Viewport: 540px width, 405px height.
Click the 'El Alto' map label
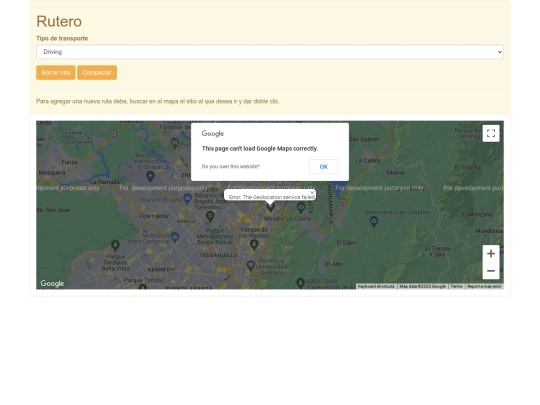coord(334,264)
